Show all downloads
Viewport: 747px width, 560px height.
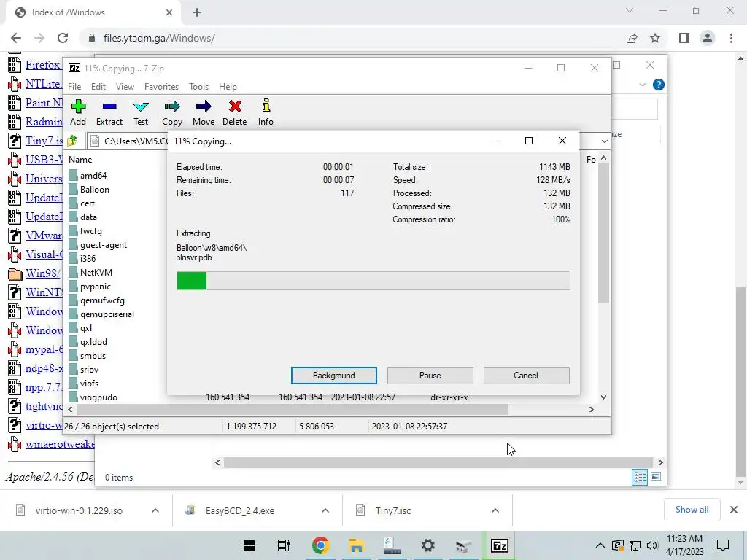[x=692, y=510]
